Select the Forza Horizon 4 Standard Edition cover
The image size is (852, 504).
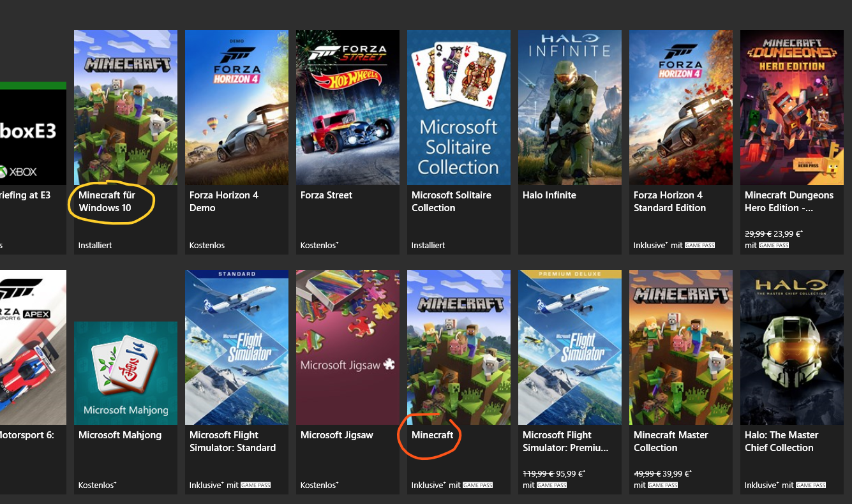(x=681, y=107)
